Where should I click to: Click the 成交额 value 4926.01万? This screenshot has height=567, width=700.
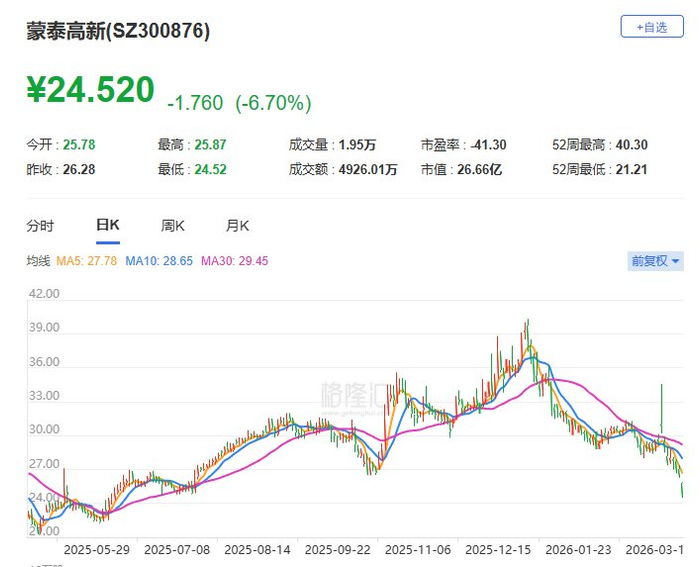[368, 170]
